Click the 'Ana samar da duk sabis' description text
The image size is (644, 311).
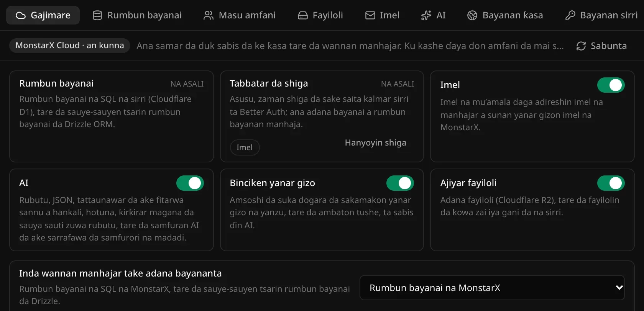pos(350,46)
